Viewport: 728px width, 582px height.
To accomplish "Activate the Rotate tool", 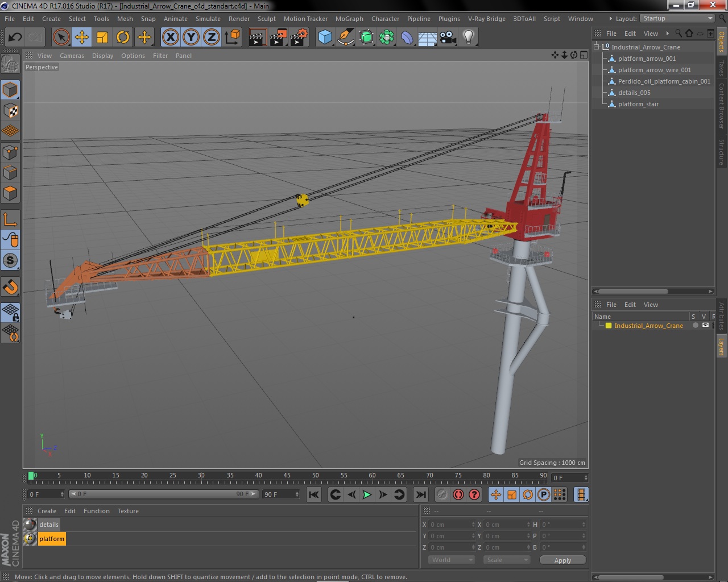I will (x=123, y=38).
